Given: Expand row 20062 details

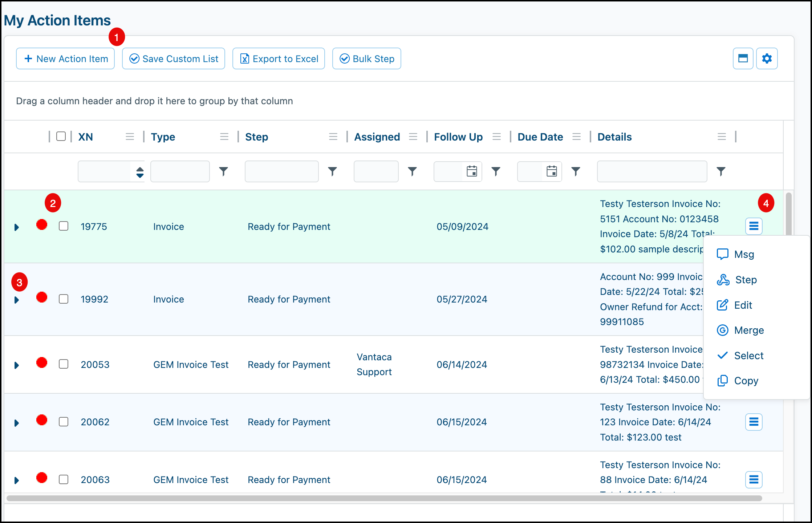Looking at the screenshot, I should [16, 423].
